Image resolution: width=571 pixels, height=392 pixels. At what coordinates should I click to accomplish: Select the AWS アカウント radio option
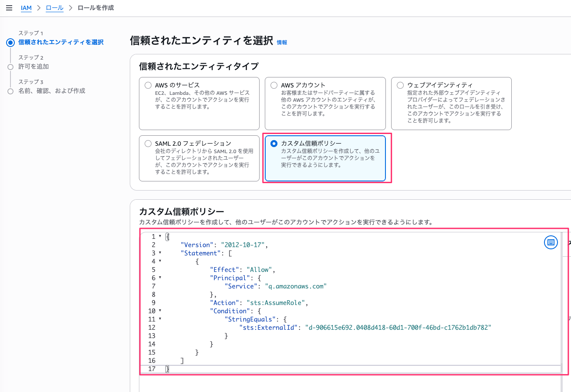[274, 85]
